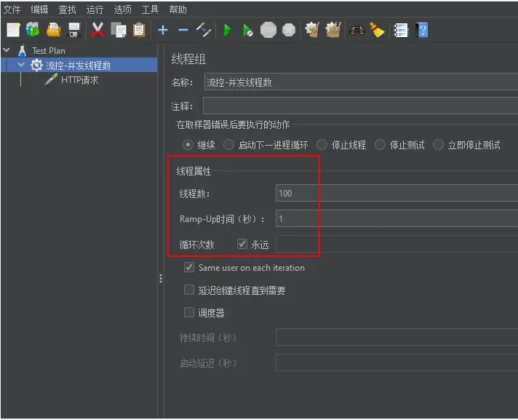Open the 选项 menu
This screenshot has height=420, width=518.
[122, 9]
